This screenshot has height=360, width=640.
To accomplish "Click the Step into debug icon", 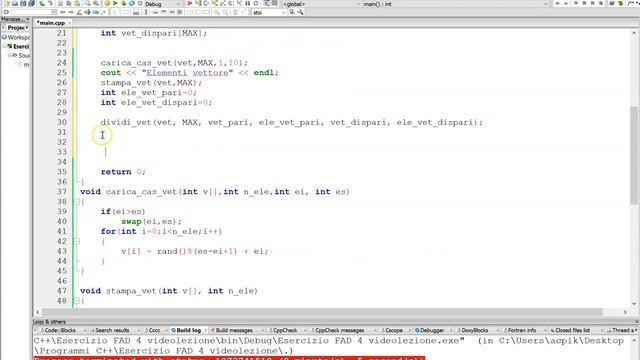I will pos(215,3).
